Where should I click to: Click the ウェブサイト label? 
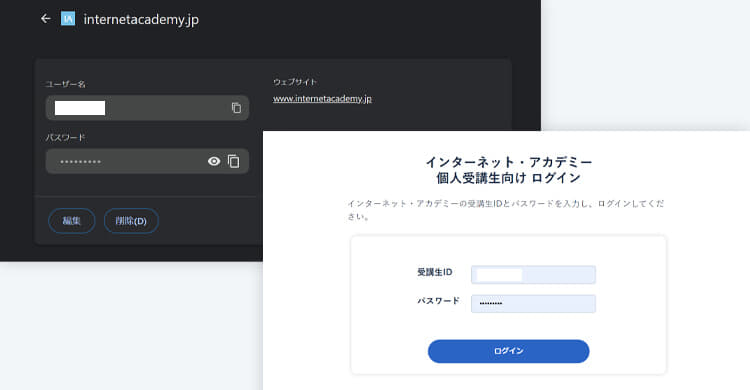(295, 82)
